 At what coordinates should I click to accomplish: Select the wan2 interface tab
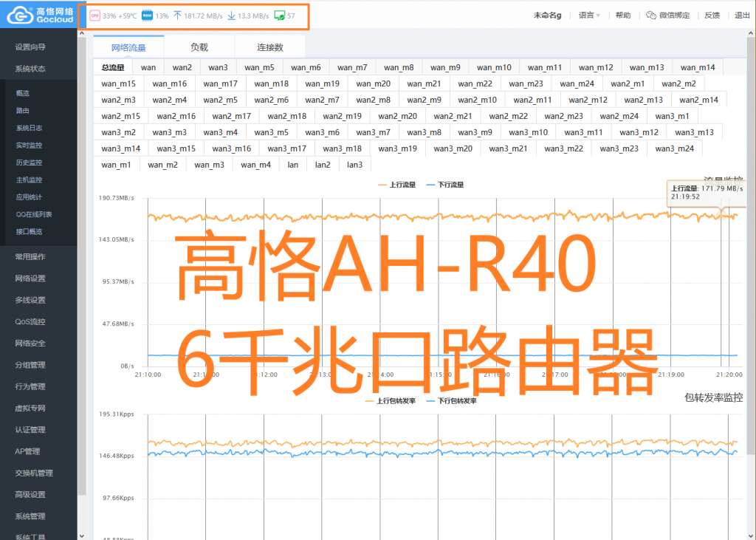[182, 67]
